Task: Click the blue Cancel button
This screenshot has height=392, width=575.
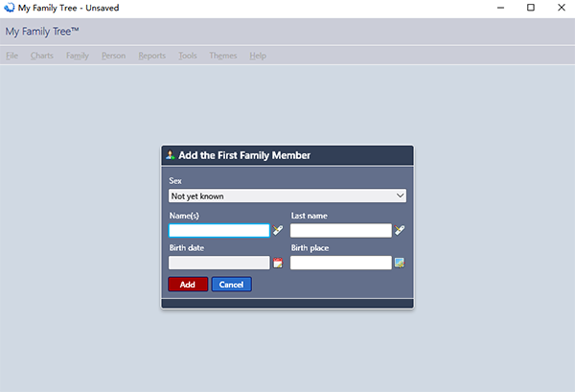Action: point(231,285)
